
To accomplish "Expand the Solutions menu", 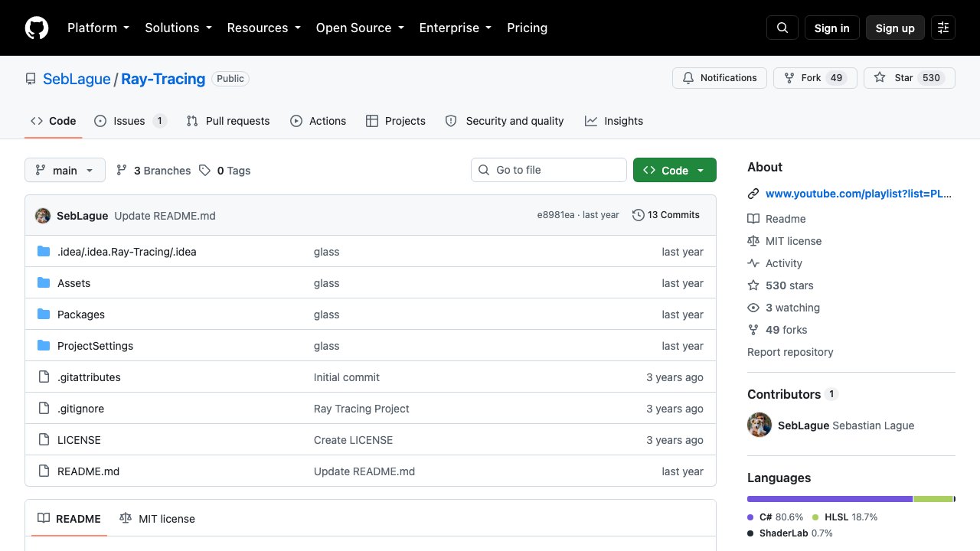I will (x=178, y=28).
